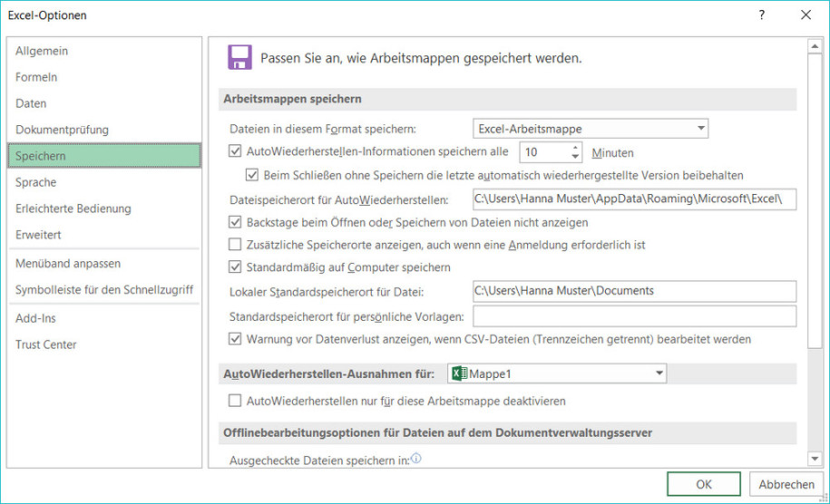Open the Trust Center category
830x504 pixels.
[x=104, y=344]
